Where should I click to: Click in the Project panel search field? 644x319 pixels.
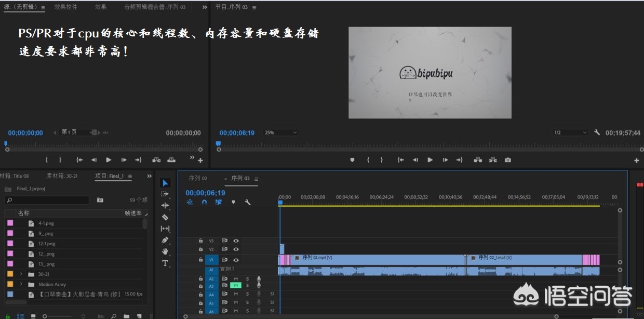[47, 200]
